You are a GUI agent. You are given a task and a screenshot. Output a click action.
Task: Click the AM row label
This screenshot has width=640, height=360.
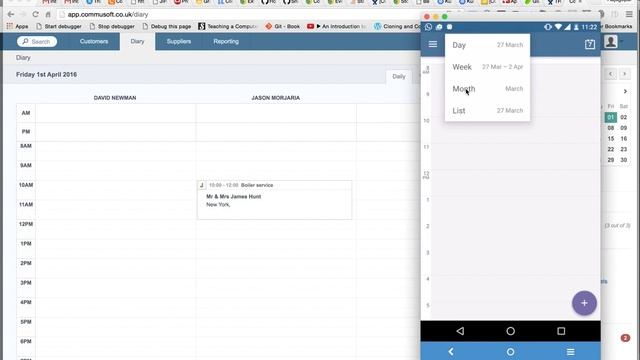(x=26, y=113)
